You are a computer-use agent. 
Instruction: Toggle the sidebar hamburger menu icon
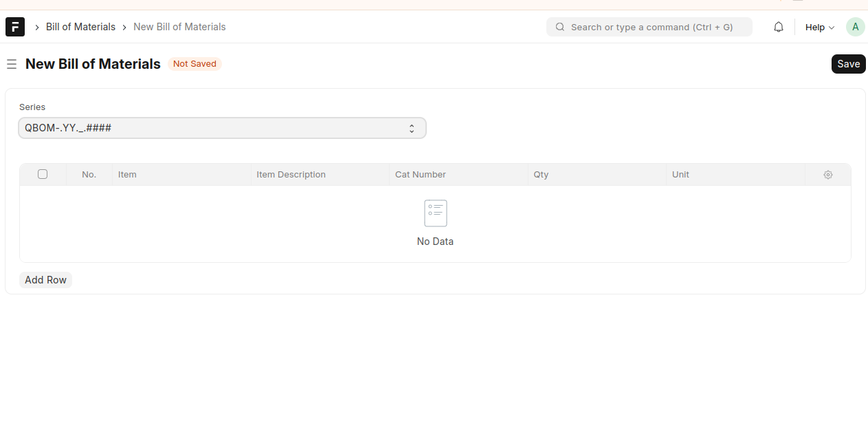tap(12, 64)
